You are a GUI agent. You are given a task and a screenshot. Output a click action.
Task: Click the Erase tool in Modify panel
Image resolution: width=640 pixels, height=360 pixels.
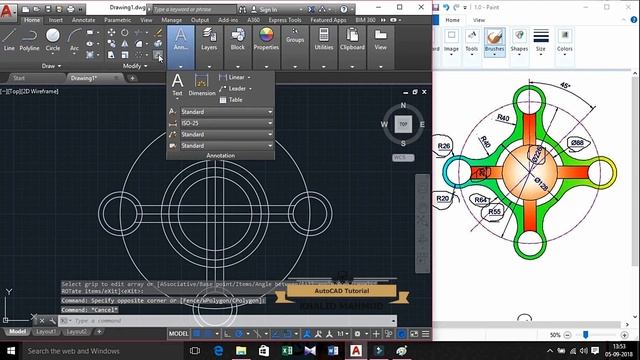(x=158, y=32)
